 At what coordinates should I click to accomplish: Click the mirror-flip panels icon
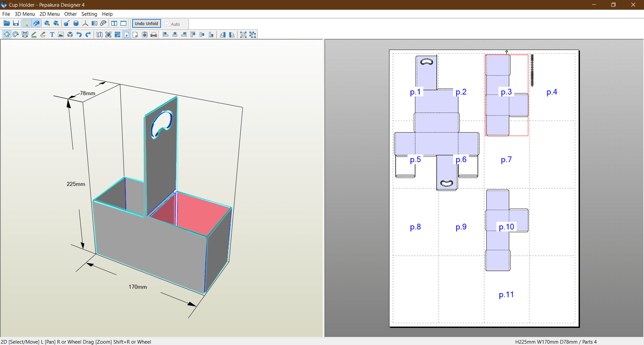pos(94,23)
